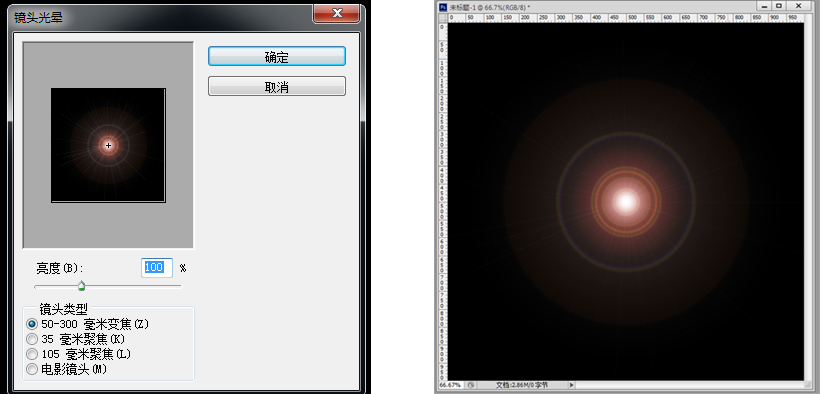
Task: Click the 亮度 brightness slider handle
Action: coord(81,286)
